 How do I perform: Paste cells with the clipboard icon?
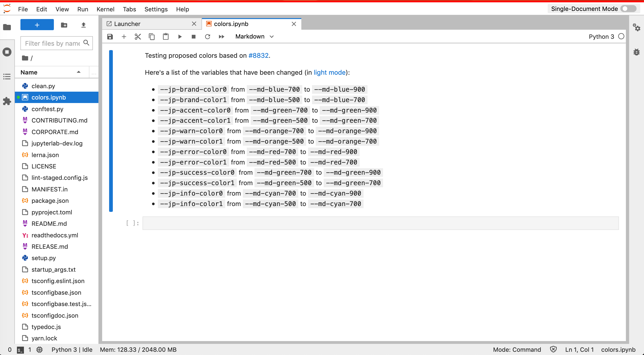click(x=166, y=36)
